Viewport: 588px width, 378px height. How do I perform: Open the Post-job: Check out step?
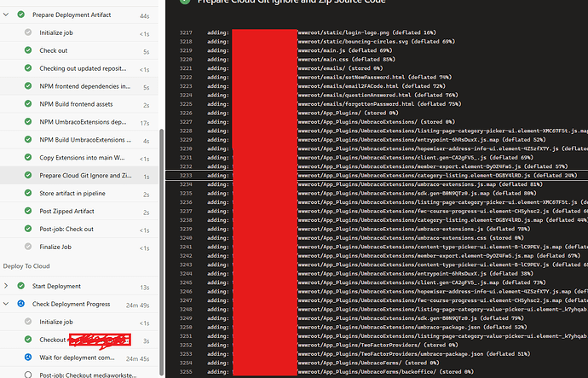[x=78, y=229]
